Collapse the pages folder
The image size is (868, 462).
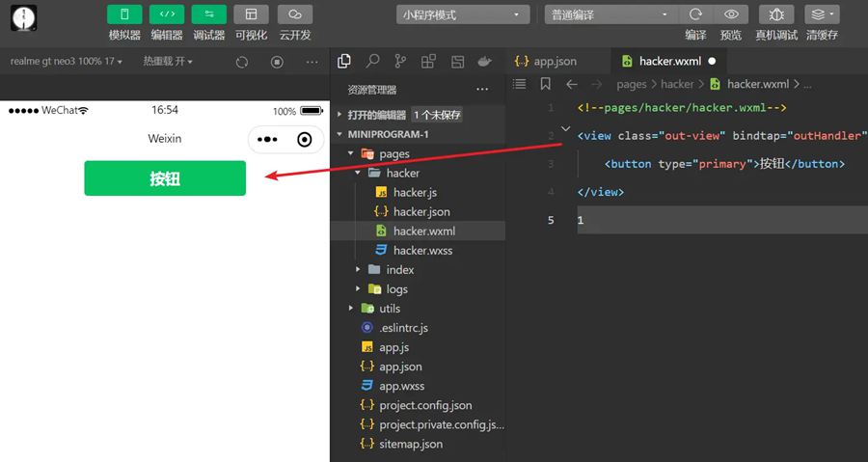[x=351, y=153]
